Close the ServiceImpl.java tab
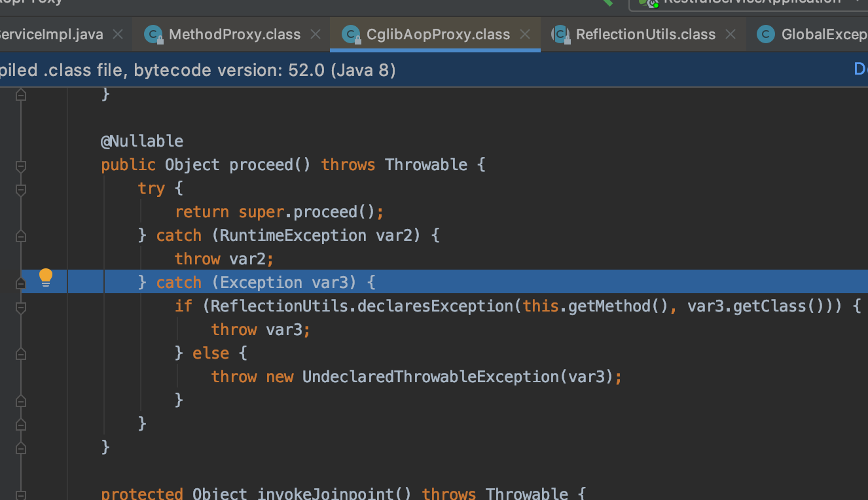Screen dimensions: 868x500 118,35
